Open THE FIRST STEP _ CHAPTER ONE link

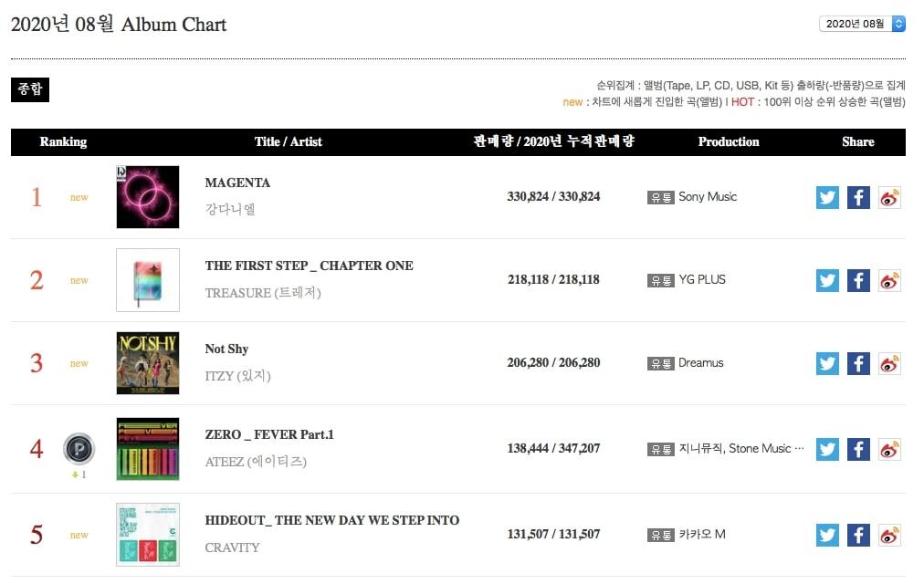point(309,266)
